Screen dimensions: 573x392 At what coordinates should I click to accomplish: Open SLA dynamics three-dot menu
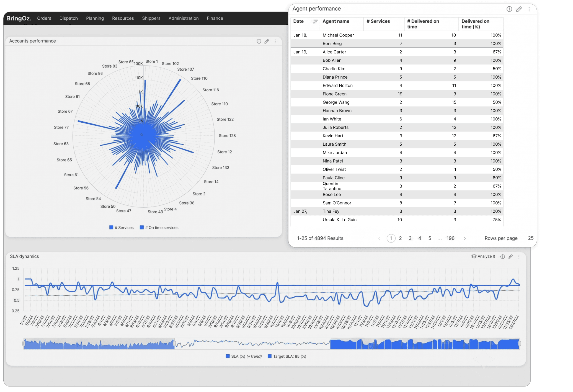coord(519,257)
